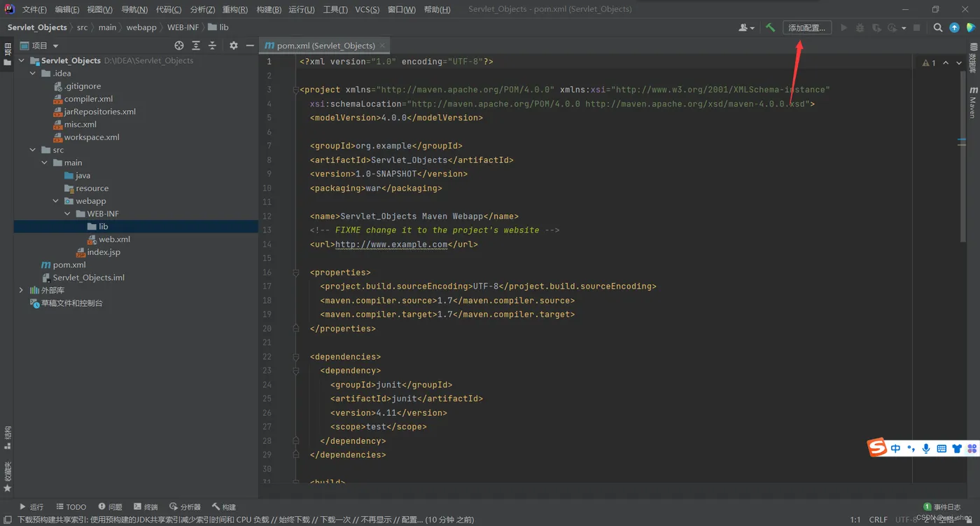Close the pom.xml editor tab

tap(382, 46)
